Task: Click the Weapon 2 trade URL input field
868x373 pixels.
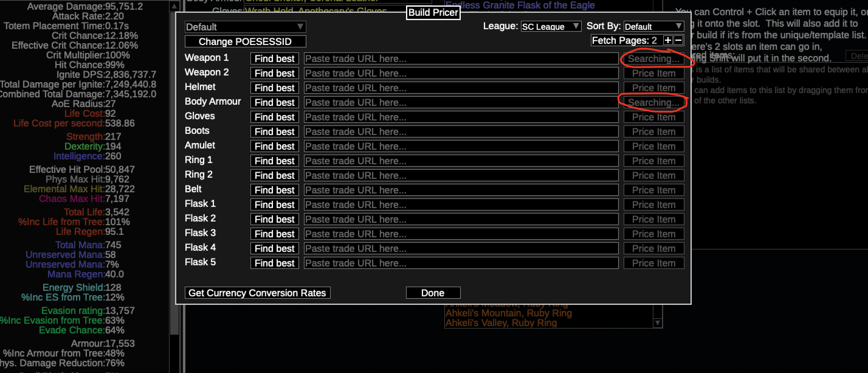Action: pos(463,73)
